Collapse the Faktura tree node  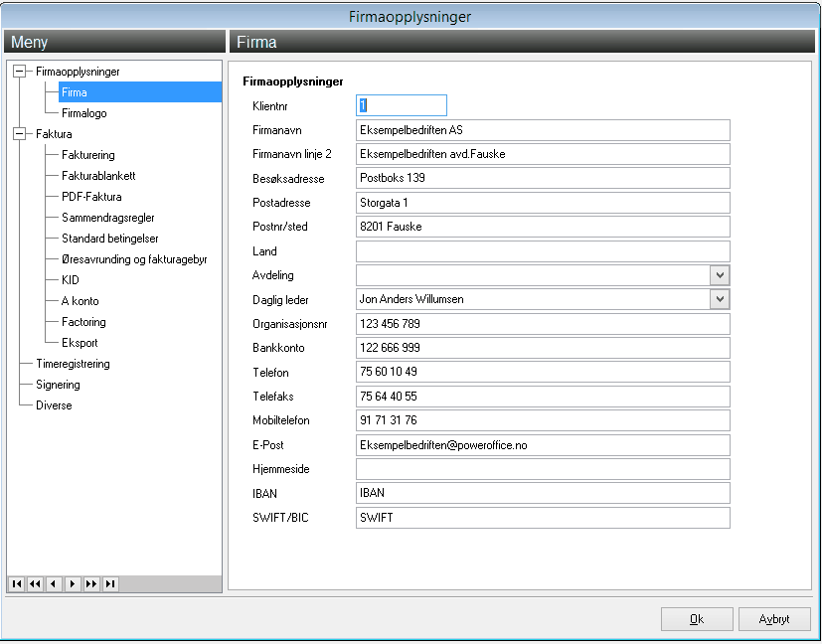click(x=20, y=134)
